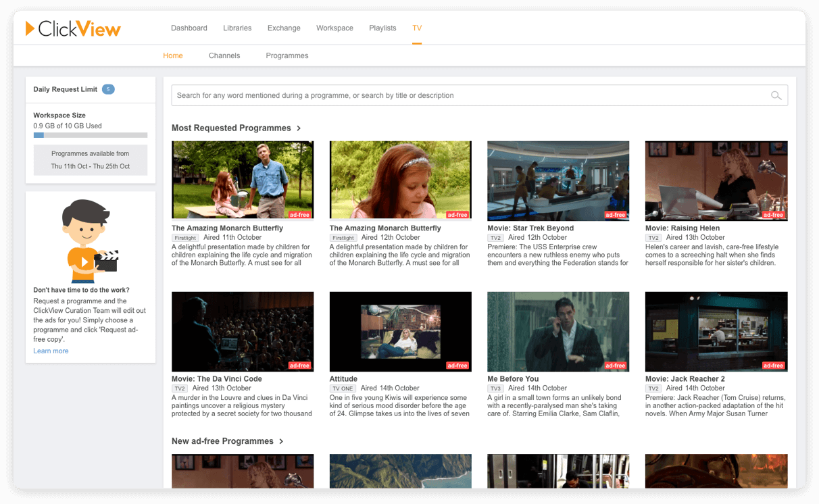Click TV3 channel tag under Me Before You
This screenshot has width=819, height=504.
pyautogui.click(x=495, y=388)
